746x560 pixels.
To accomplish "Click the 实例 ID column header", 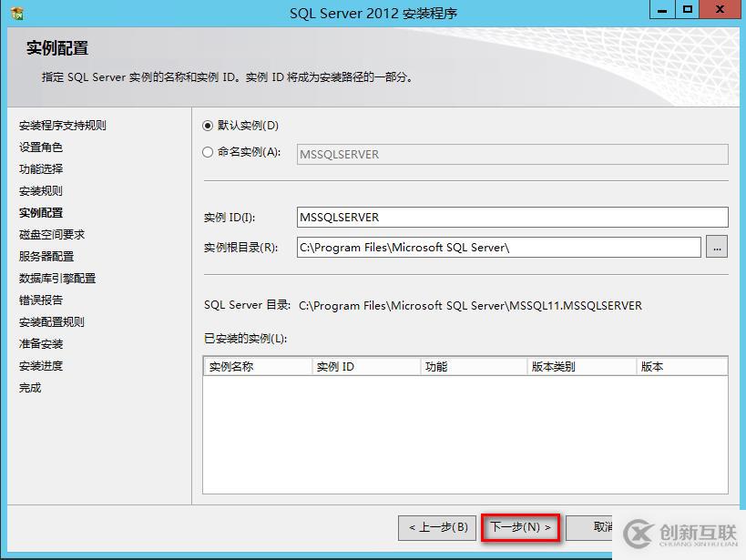I will (366, 367).
